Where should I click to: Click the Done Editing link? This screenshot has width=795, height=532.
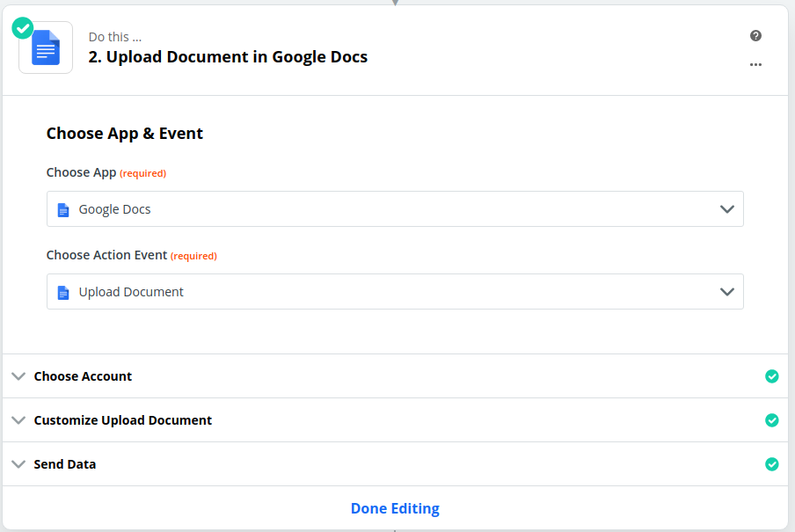coord(395,508)
